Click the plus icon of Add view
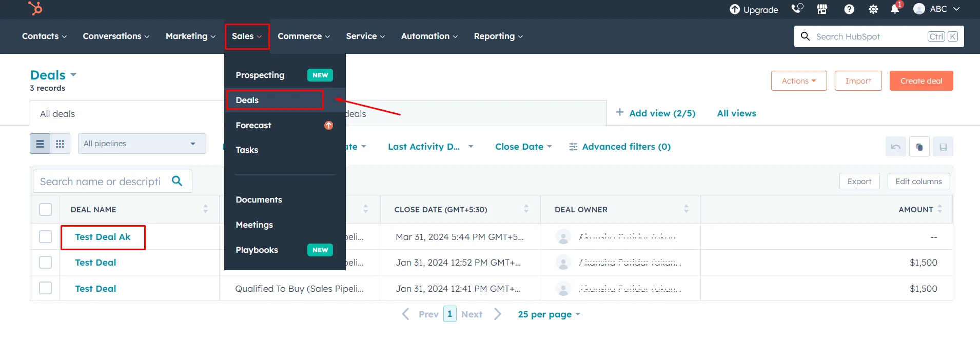Image resolution: width=980 pixels, height=361 pixels. point(620,112)
